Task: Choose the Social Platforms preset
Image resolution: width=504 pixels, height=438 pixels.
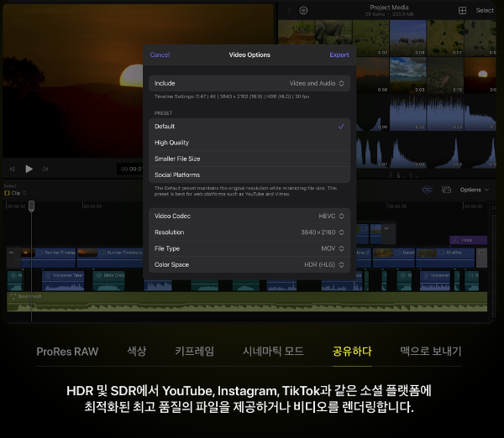Action: (x=249, y=175)
